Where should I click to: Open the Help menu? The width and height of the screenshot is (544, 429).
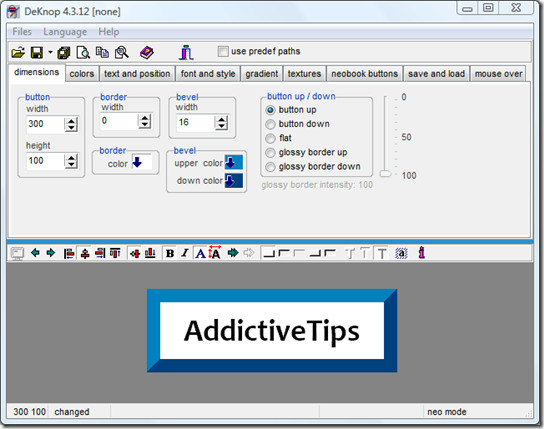[x=109, y=32]
